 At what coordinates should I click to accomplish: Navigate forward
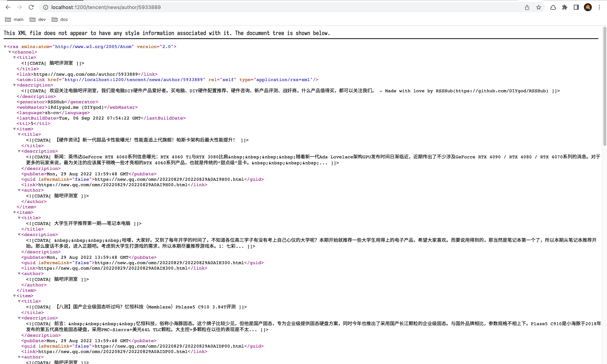[x=19, y=7]
